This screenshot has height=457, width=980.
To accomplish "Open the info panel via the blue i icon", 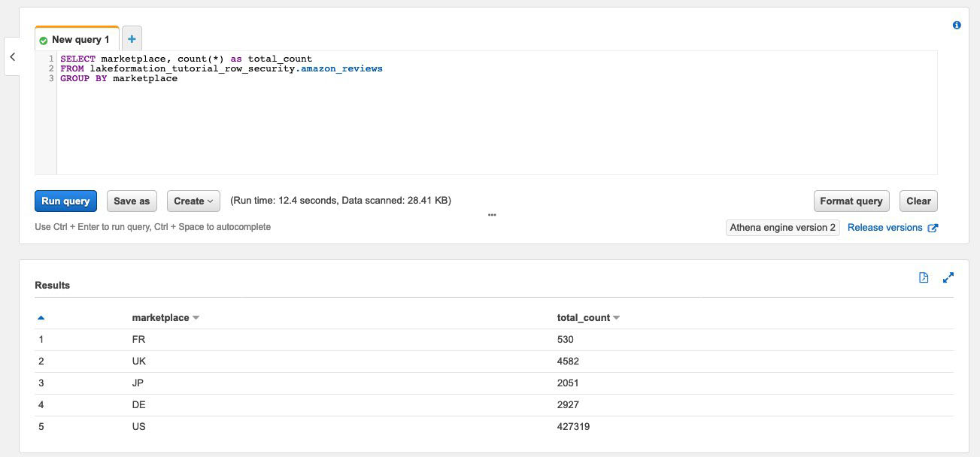I will tap(957, 25).
